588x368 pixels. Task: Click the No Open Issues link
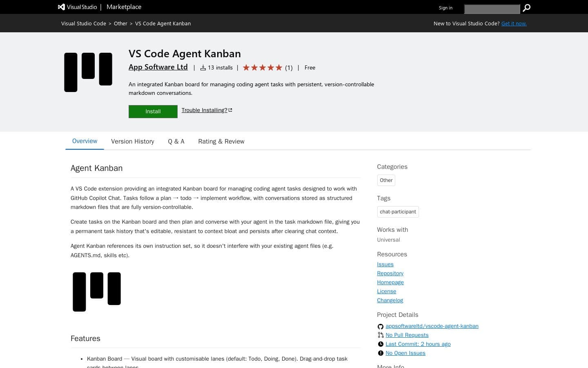(x=405, y=353)
